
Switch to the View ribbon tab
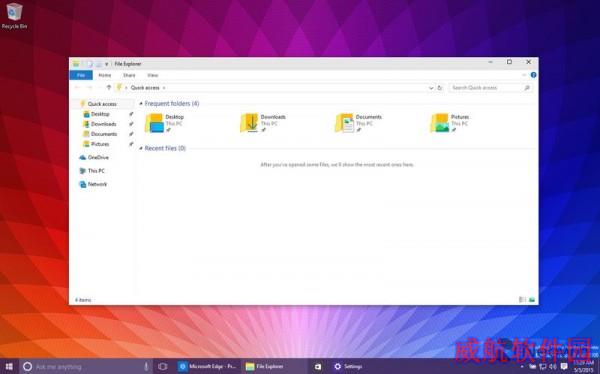pyautogui.click(x=152, y=75)
